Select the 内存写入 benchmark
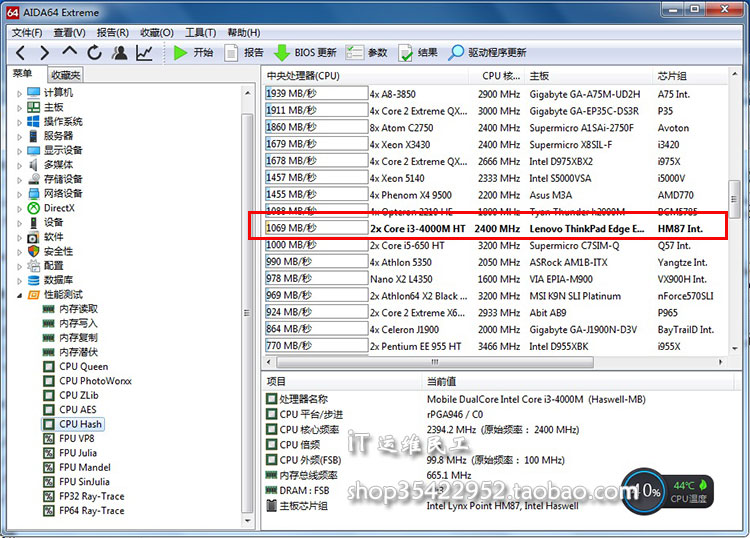750x538 pixels. tap(78, 323)
